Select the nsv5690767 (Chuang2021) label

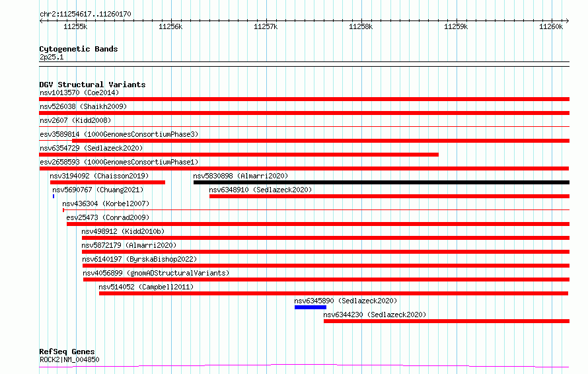(98, 190)
